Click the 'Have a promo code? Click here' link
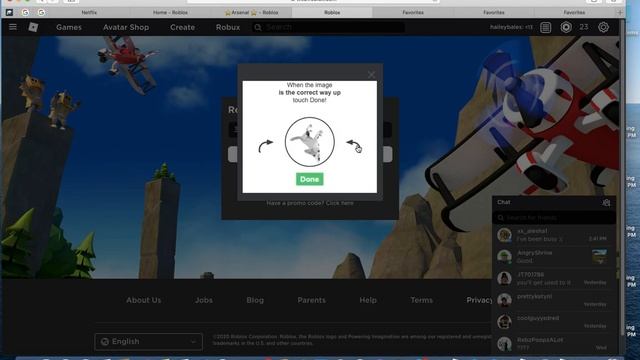The height and width of the screenshot is (360, 640). (x=310, y=203)
